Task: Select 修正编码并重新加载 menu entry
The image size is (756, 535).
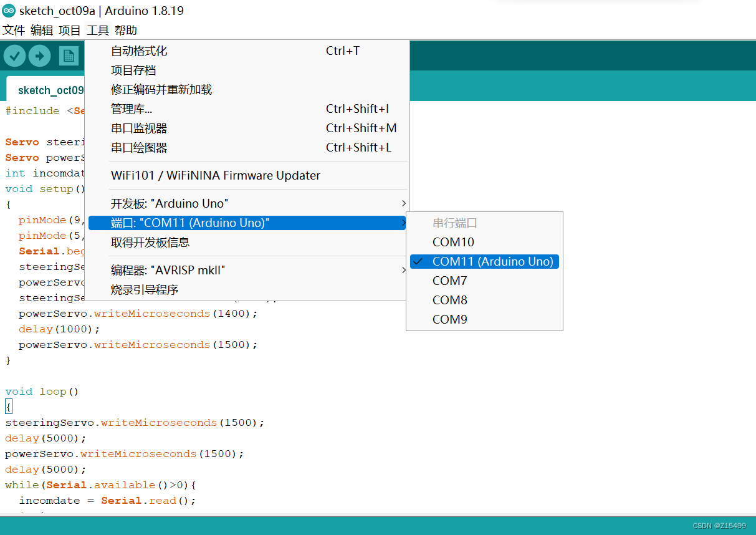Action: point(247,90)
